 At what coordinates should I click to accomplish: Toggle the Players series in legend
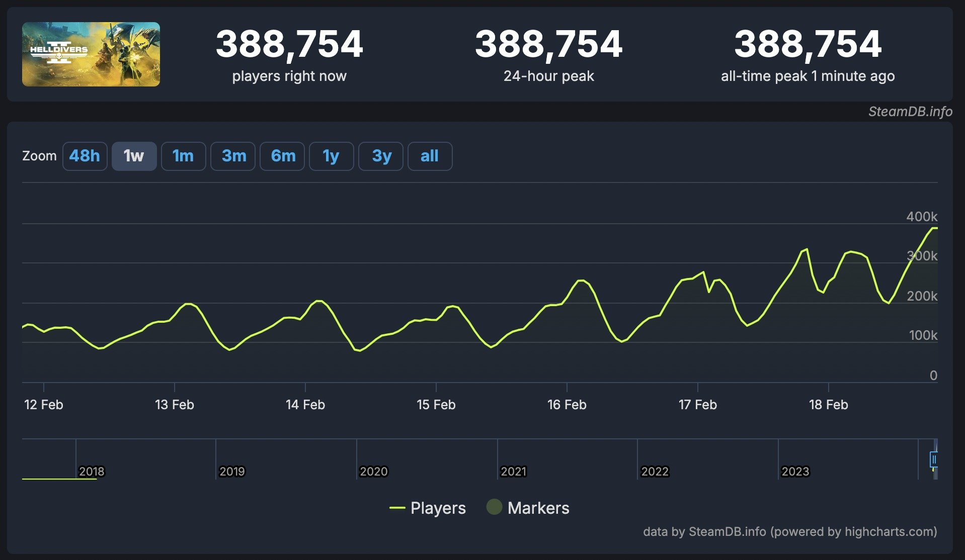pyautogui.click(x=438, y=508)
